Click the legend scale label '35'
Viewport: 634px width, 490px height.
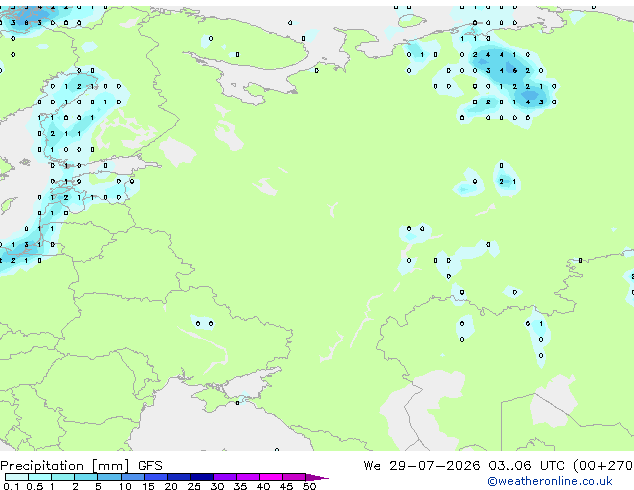(241, 486)
